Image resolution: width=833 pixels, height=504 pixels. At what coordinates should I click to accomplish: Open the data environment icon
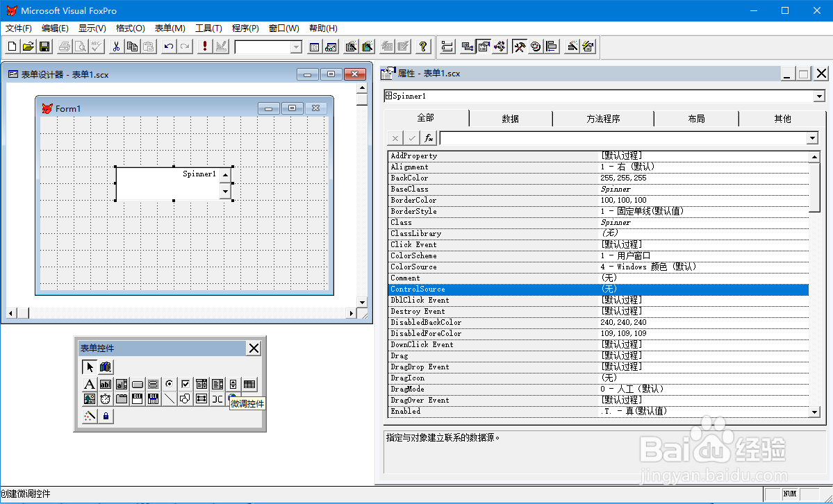(x=467, y=47)
